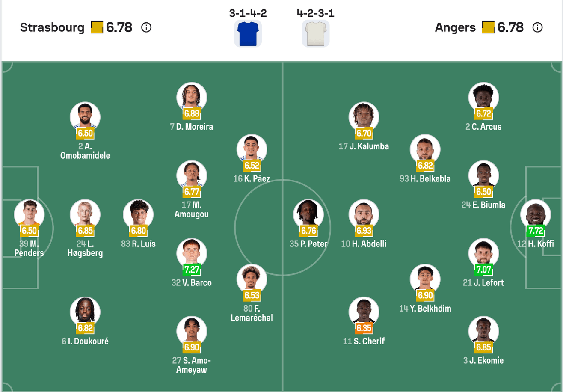The image size is (563, 392).
Task: Open the F. Lemaréchal name link
Action: click(x=252, y=313)
